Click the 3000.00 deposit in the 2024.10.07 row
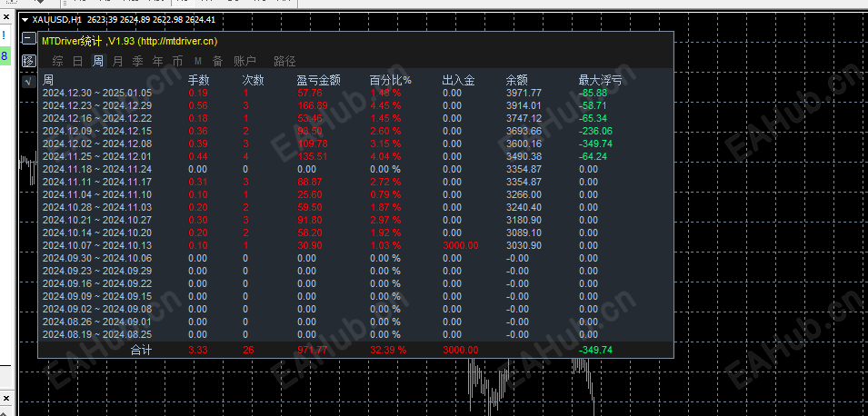 [461, 245]
